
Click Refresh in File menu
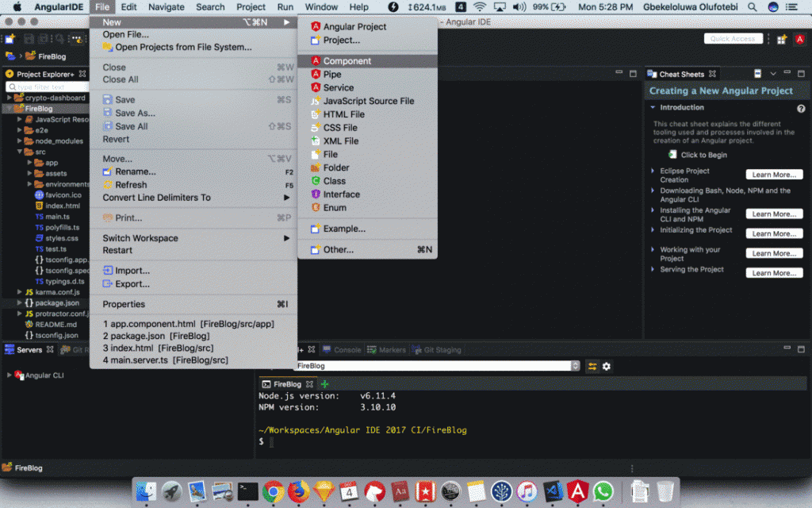193,185
